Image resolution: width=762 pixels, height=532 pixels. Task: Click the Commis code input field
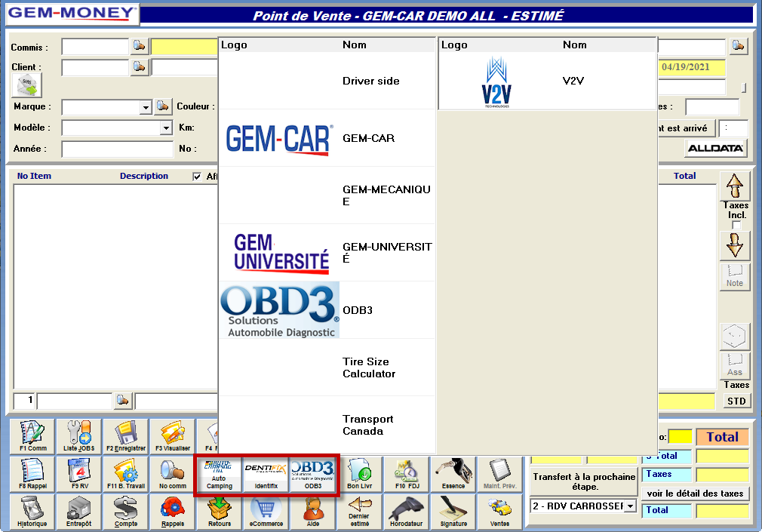[x=95, y=47]
